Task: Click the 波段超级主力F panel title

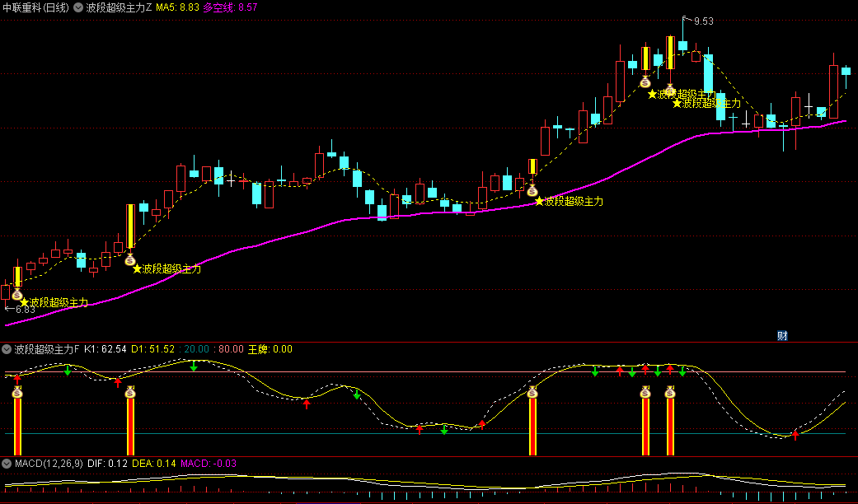Action: coord(47,348)
